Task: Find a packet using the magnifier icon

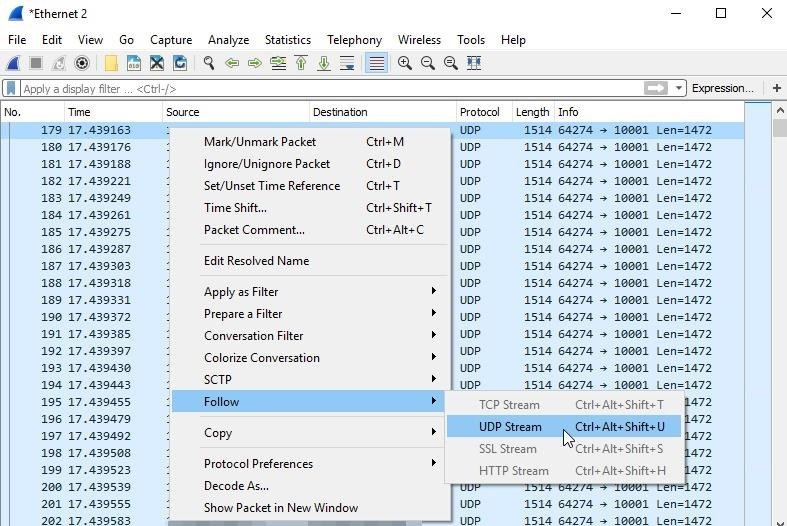Action: click(209, 63)
